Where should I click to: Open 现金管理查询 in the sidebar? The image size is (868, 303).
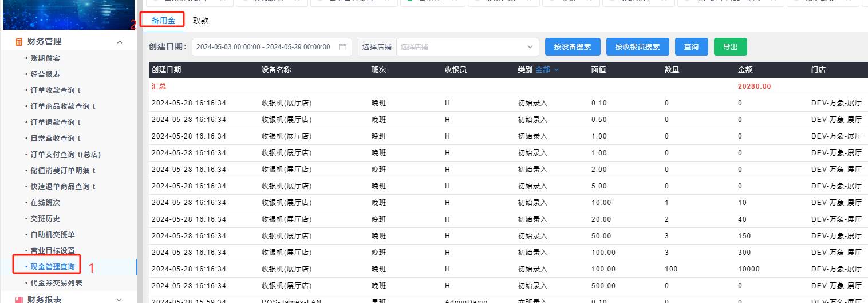coord(52,267)
